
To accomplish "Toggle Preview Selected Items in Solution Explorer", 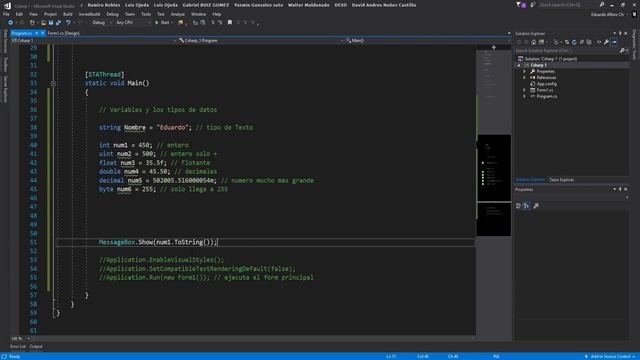I will (614, 42).
